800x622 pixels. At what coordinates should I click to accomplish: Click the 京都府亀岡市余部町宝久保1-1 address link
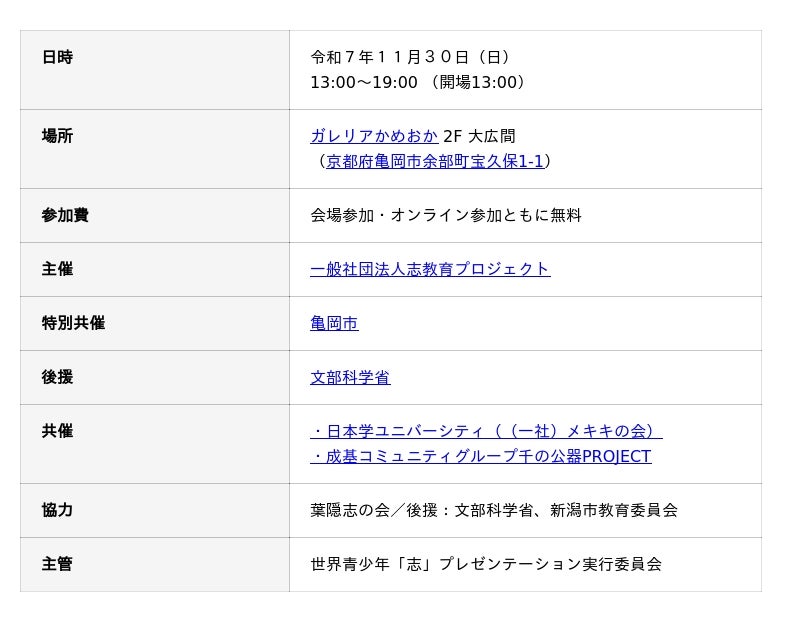coord(435,161)
